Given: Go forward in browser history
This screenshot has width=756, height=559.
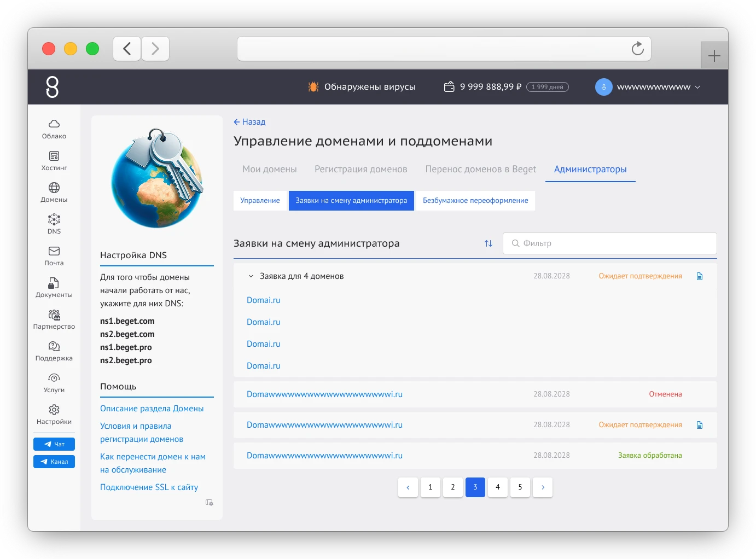Looking at the screenshot, I should click(x=155, y=49).
